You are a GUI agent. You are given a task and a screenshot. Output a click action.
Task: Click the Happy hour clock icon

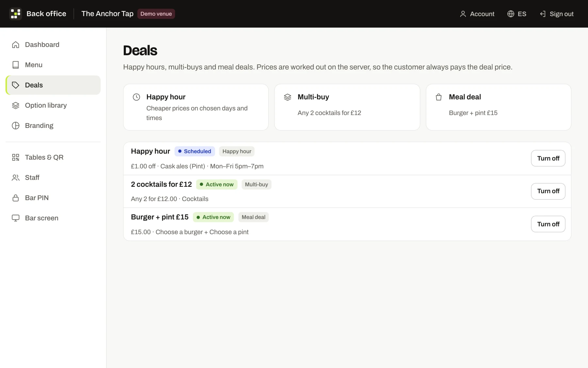(x=137, y=97)
